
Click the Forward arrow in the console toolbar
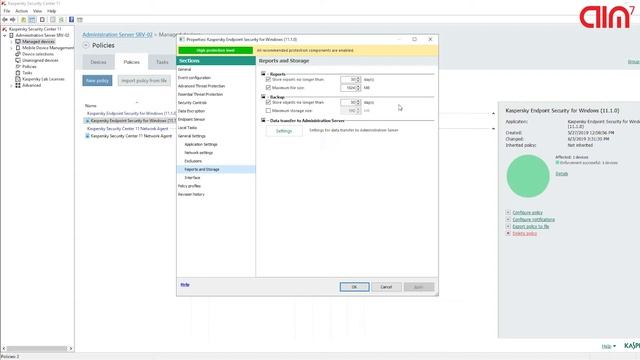pos(13,20)
